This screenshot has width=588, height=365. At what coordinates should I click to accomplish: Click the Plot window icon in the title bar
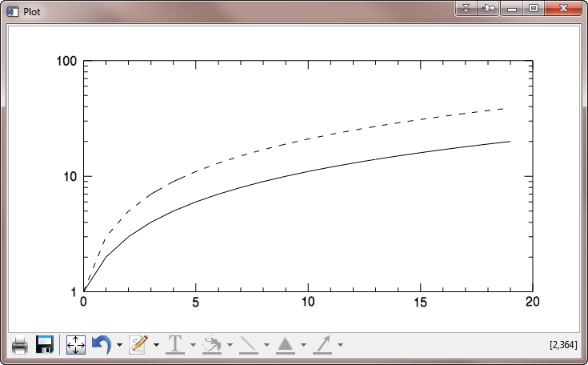pyautogui.click(x=12, y=12)
